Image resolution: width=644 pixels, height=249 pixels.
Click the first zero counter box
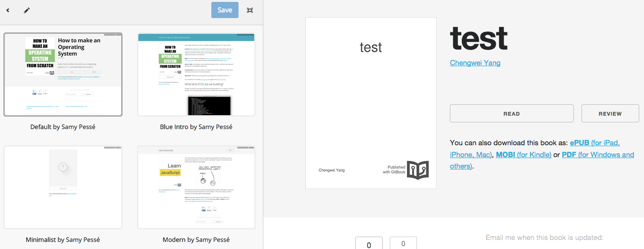(369, 244)
